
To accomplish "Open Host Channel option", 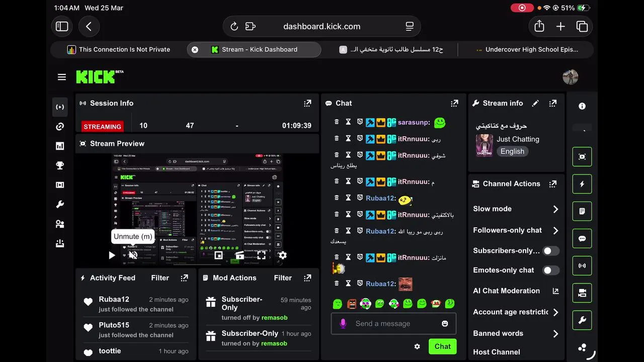I will tap(497, 352).
